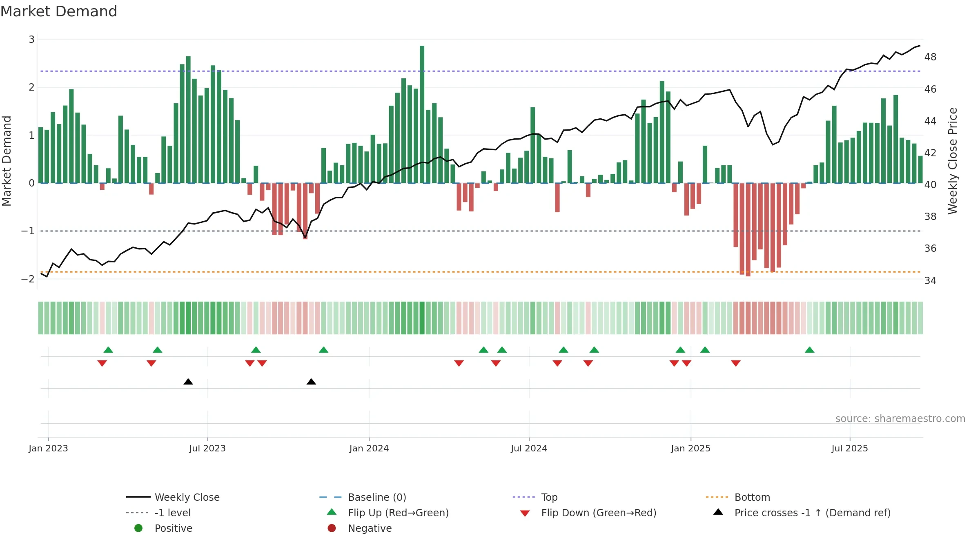
Task: Click the source: sharemaestro.com text
Action: [900, 419]
